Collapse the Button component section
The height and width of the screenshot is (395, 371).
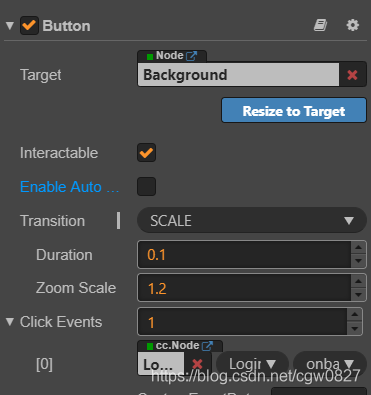coord(10,26)
